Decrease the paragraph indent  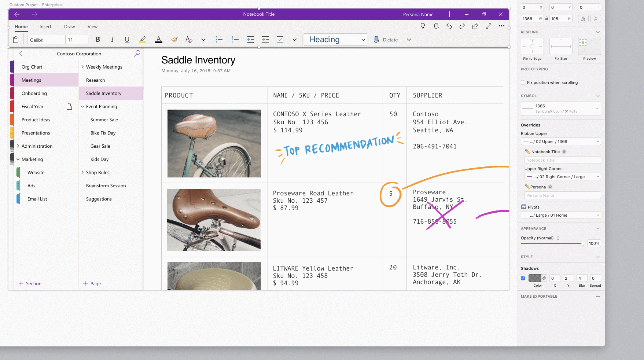pos(251,40)
